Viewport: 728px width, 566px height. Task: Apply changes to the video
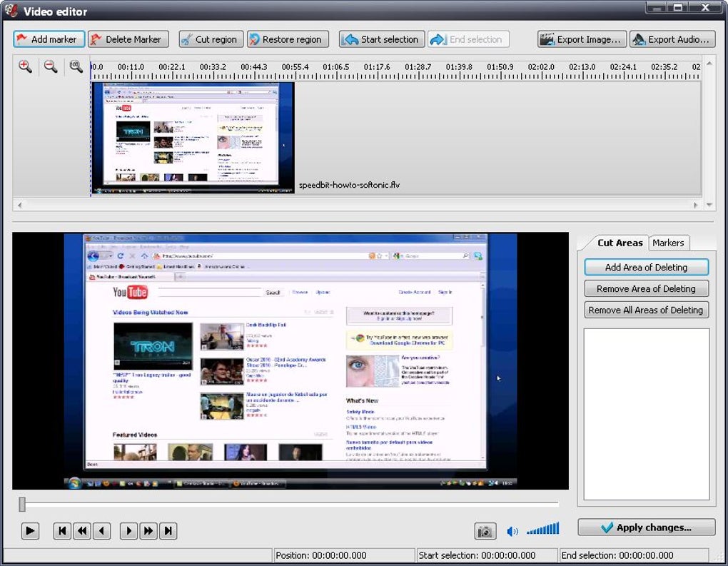647,527
